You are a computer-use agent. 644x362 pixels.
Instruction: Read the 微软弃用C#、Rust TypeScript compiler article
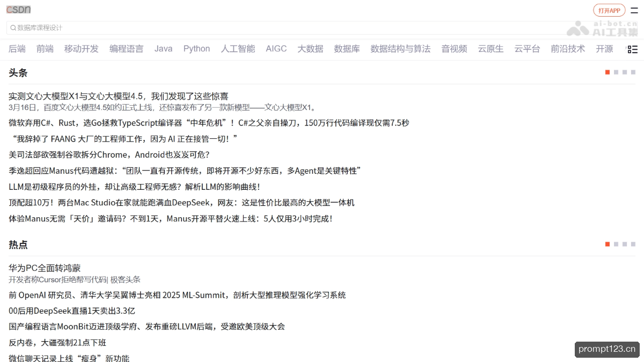pyautogui.click(x=209, y=123)
